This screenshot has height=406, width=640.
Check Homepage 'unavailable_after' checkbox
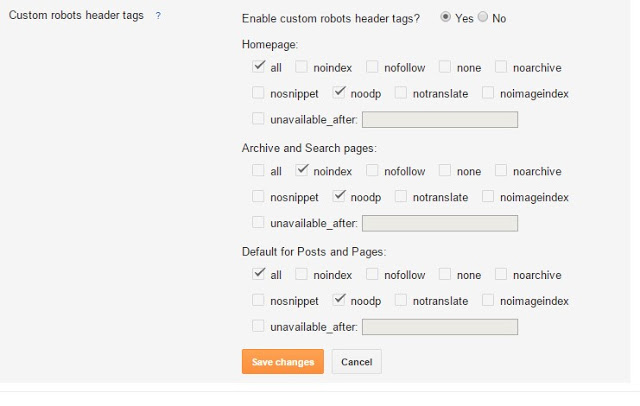click(x=258, y=119)
